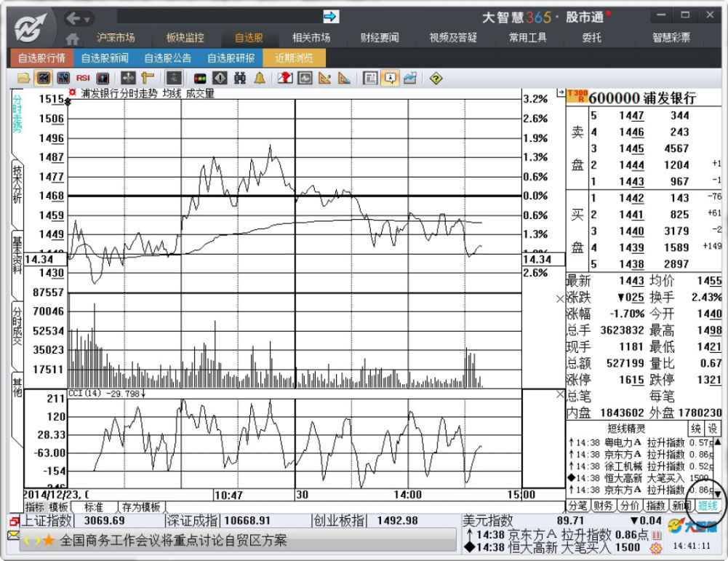
Task: Open the 板块监控 menu
Action: (x=185, y=38)
